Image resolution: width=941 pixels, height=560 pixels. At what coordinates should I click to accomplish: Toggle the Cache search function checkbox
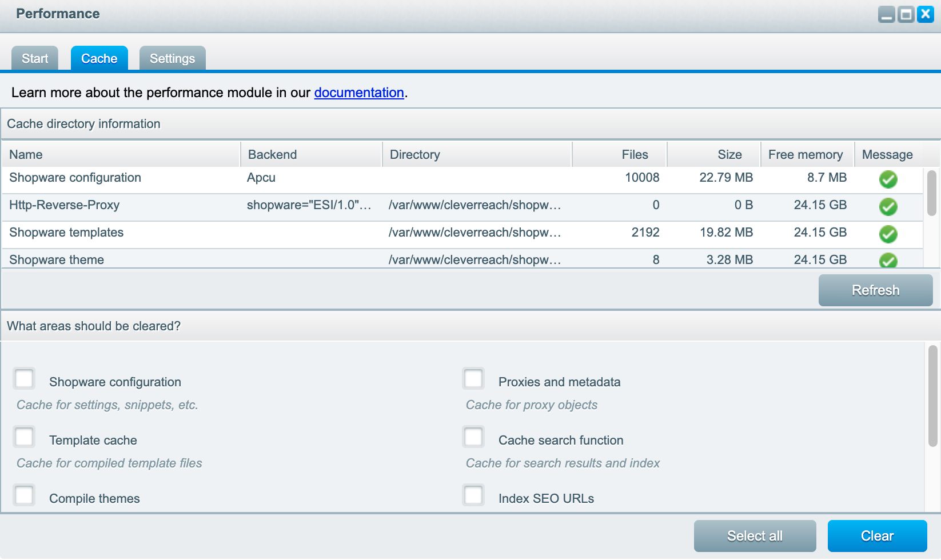[474, 437]
